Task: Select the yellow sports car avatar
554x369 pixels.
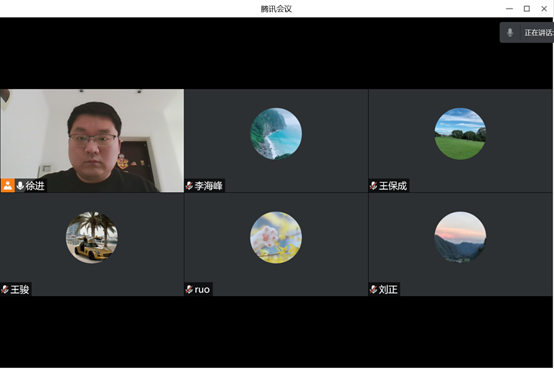Action: point(92,238)
